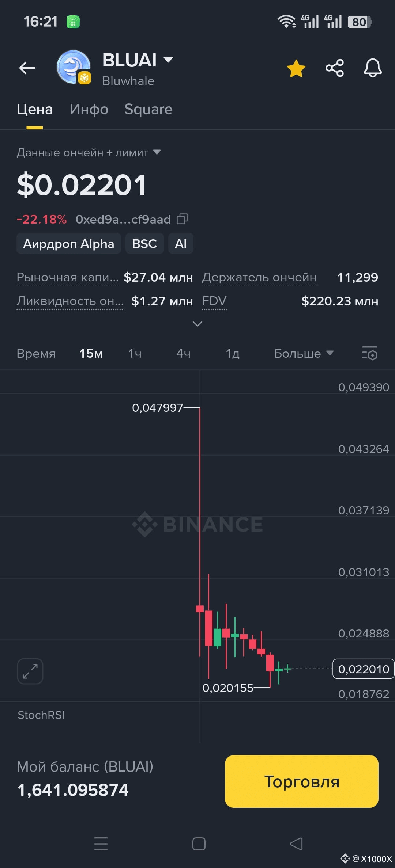Tap the BLUAI token logo
Screen dimensions: 395x868
[74, 67]
